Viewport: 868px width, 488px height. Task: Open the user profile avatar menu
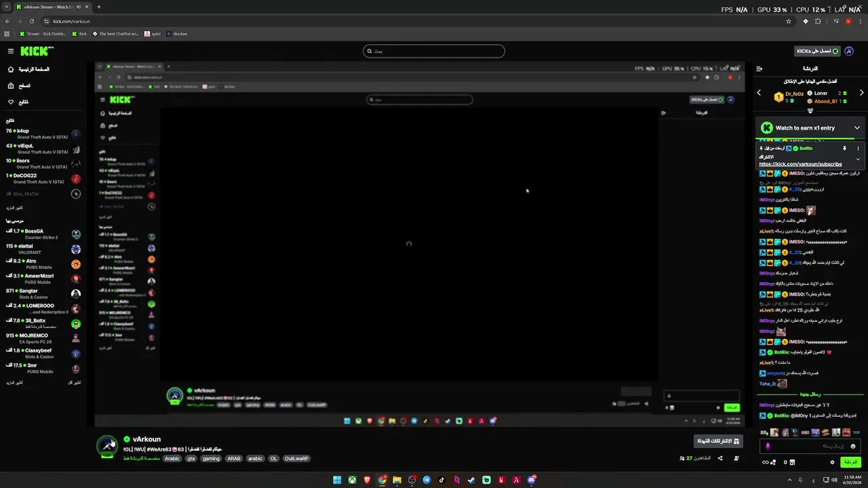848,51
